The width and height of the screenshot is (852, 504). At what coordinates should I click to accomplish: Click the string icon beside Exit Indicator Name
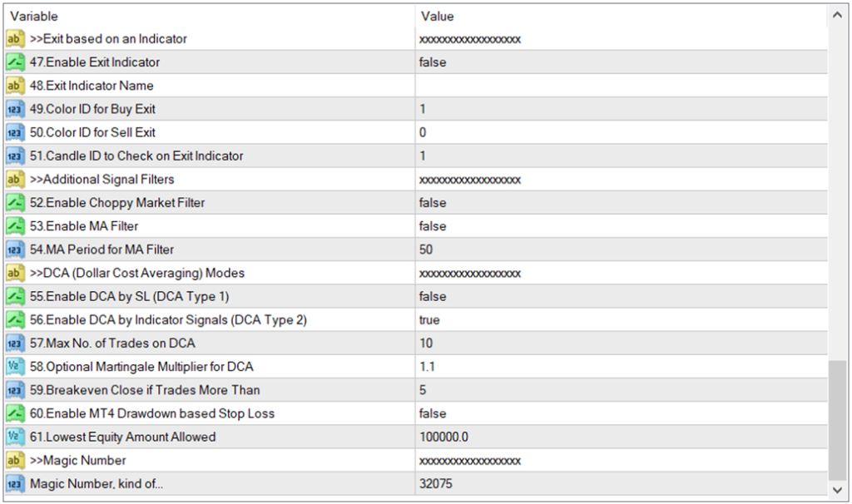(15, 86)
